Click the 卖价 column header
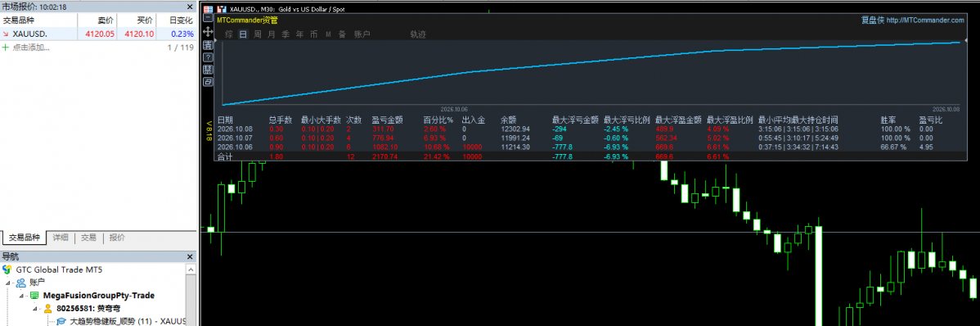 point(105,20)
